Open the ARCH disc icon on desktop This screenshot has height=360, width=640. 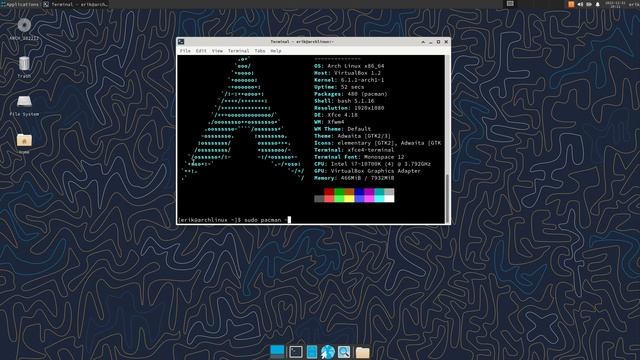coord(24,25)
